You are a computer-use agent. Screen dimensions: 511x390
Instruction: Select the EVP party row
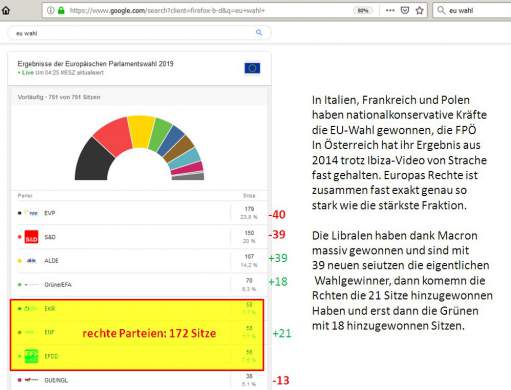click(x=139, y=213)
